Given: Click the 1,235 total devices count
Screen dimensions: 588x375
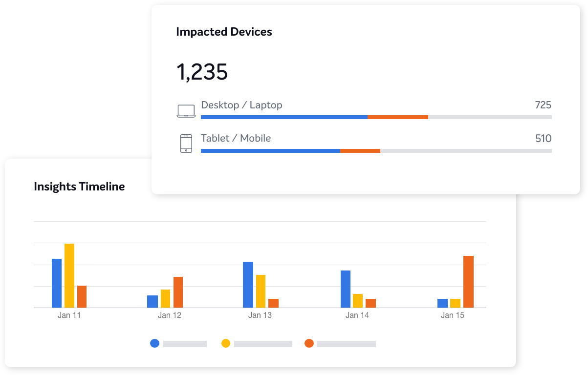Looking at the screenshot, I should (202, 72).
